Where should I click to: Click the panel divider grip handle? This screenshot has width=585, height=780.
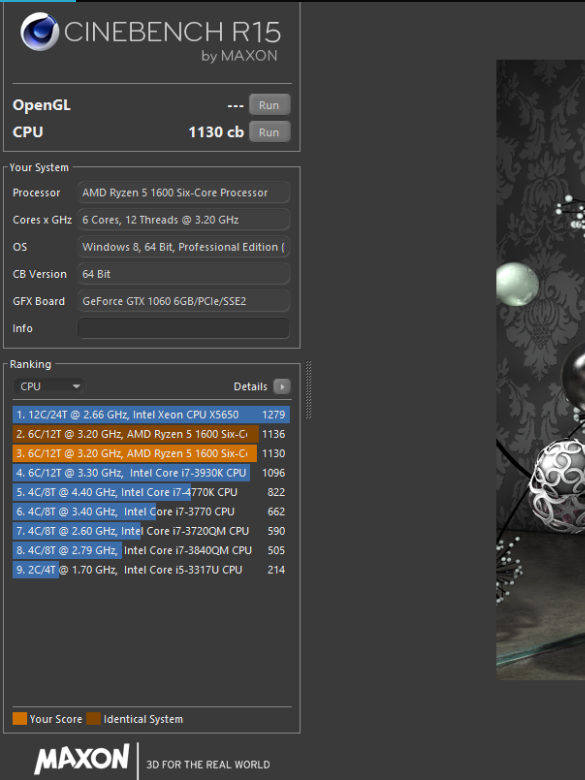click(x=308, y=390)
